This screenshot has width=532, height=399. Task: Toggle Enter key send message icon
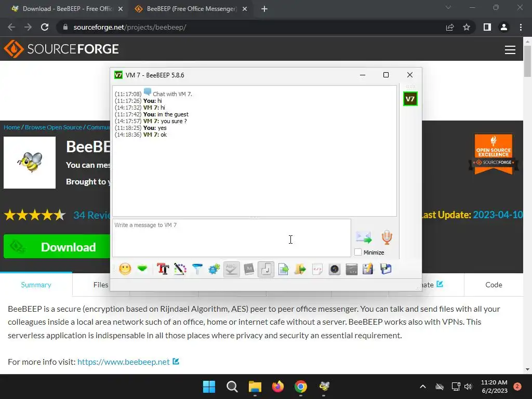coord(266,270)
